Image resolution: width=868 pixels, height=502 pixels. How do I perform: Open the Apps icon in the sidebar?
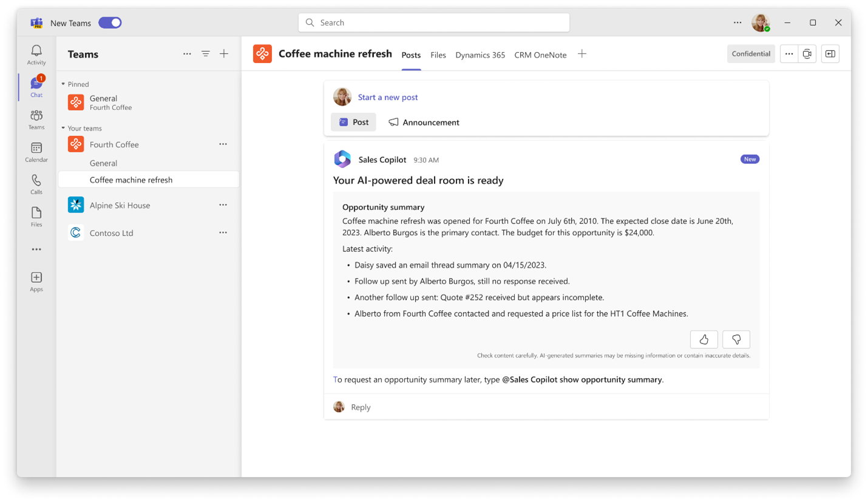coord(36,280)
